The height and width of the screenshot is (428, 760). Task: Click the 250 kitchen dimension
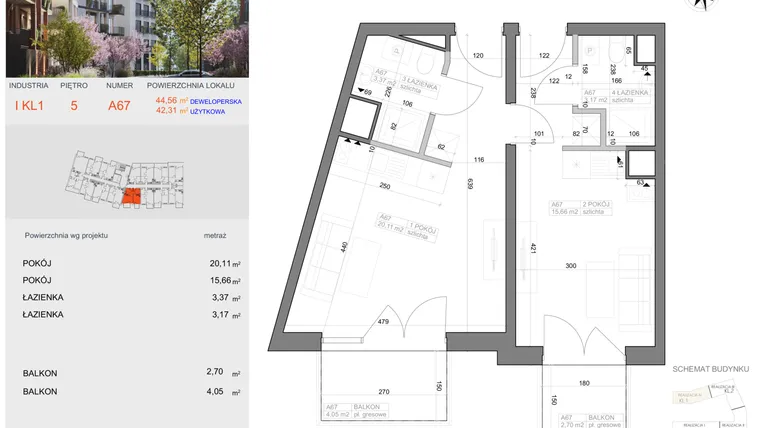tap(385, 186)
